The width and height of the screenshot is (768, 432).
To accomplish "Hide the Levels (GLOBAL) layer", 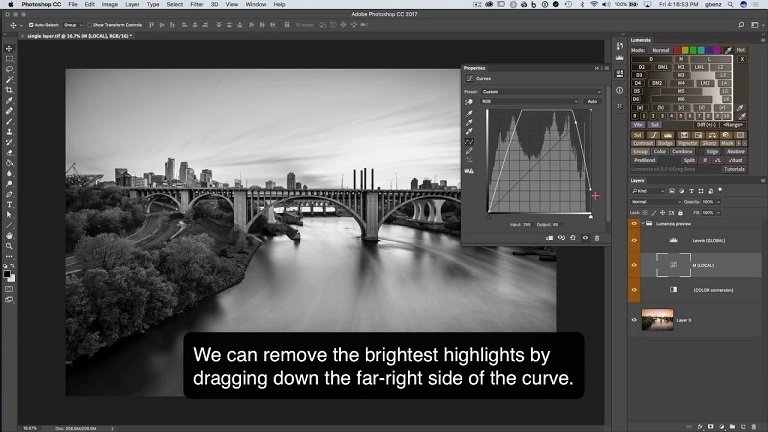I will pyautogui.click(x=634, y=240).
